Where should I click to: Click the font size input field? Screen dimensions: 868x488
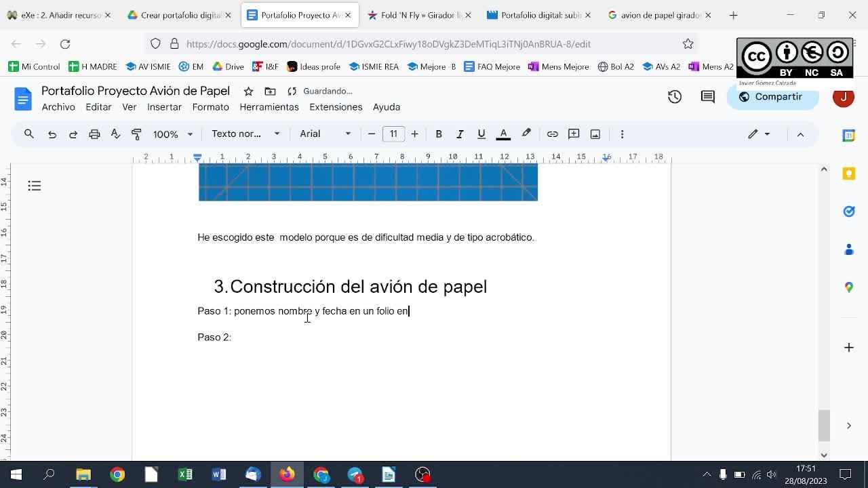click(x=393, y=134)
